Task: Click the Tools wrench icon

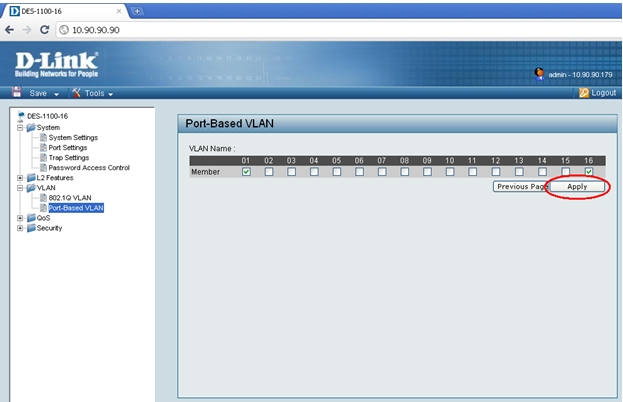Action: (x=76, y=93)
